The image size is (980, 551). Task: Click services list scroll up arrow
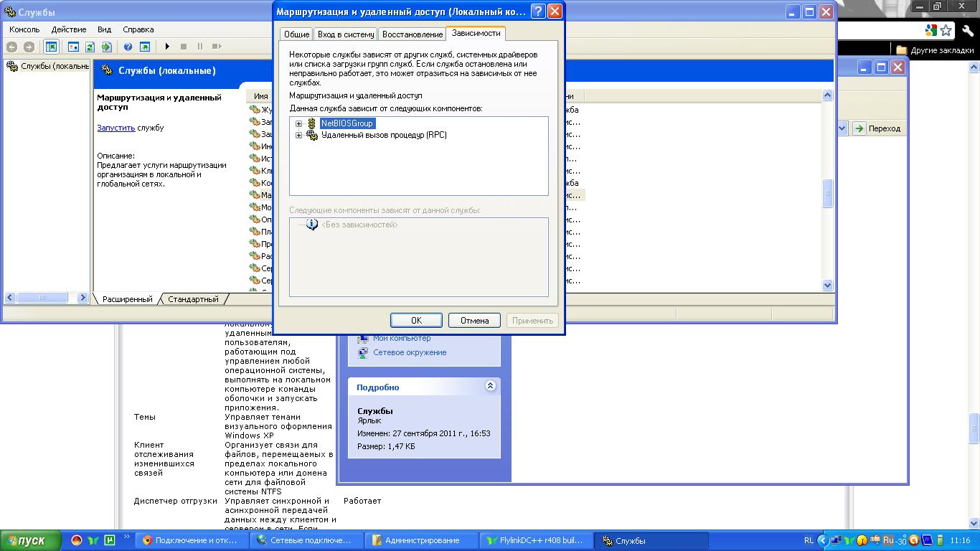coord(827,95)
